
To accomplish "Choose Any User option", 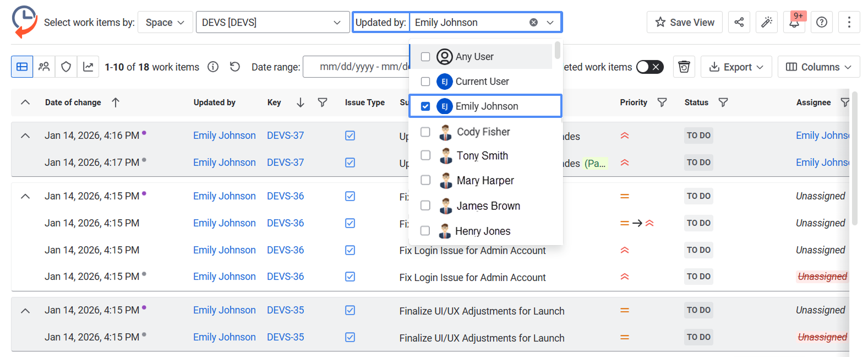I will pos(474,57).
